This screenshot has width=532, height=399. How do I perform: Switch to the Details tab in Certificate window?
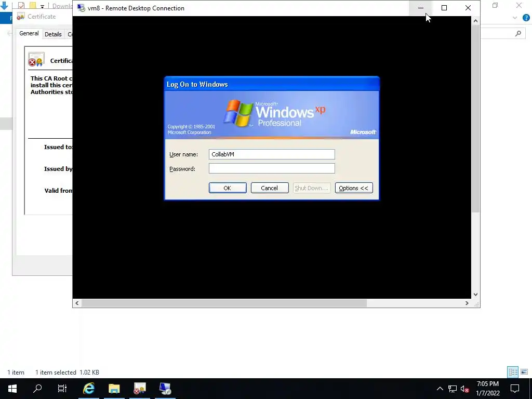point(53,34)
